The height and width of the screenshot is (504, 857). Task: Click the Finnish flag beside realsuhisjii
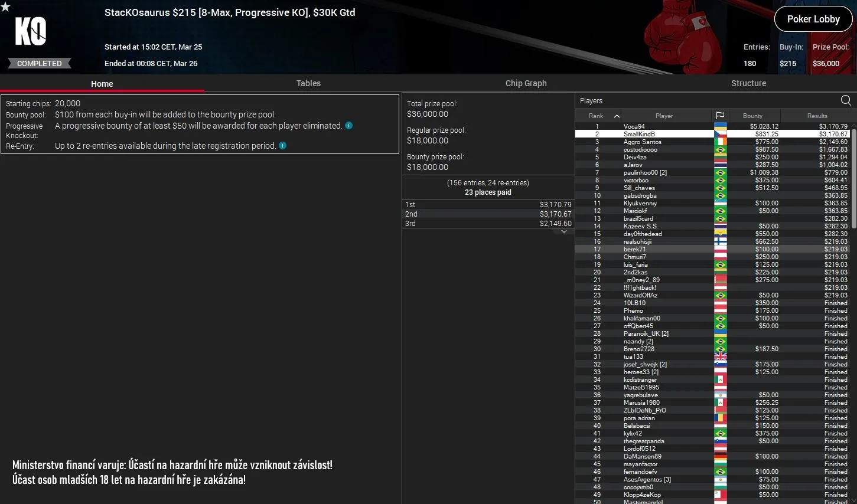(x=721, y=241)
